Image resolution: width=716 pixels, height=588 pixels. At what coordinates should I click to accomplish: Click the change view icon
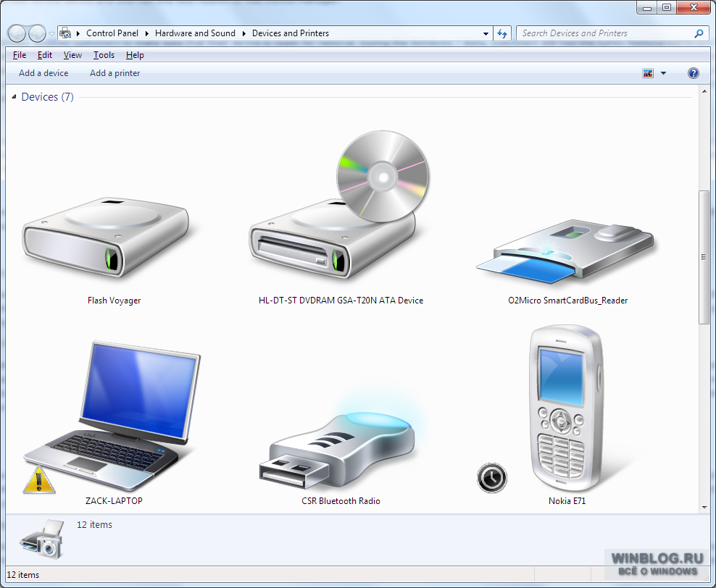[x=648, y=73]
